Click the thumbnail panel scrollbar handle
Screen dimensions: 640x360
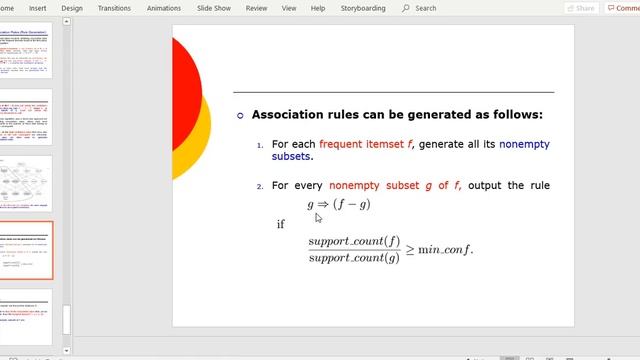(67, 320)
